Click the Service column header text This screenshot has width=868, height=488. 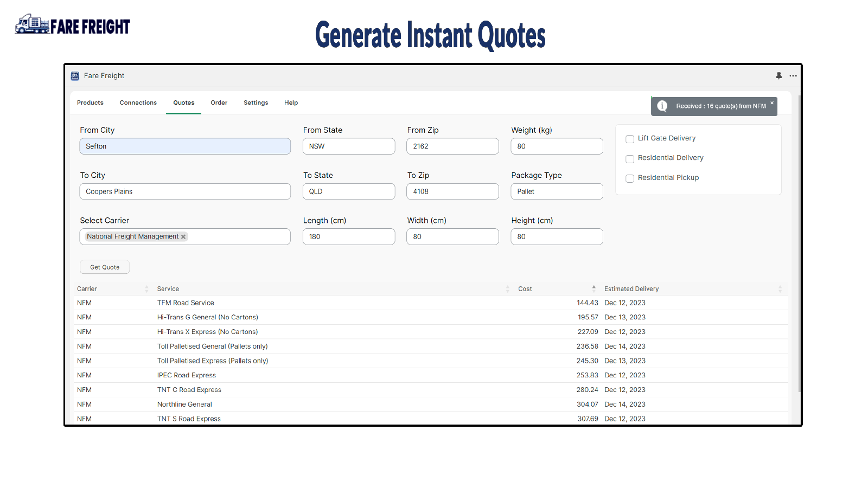pyautogui.click(x=168, y=289)
